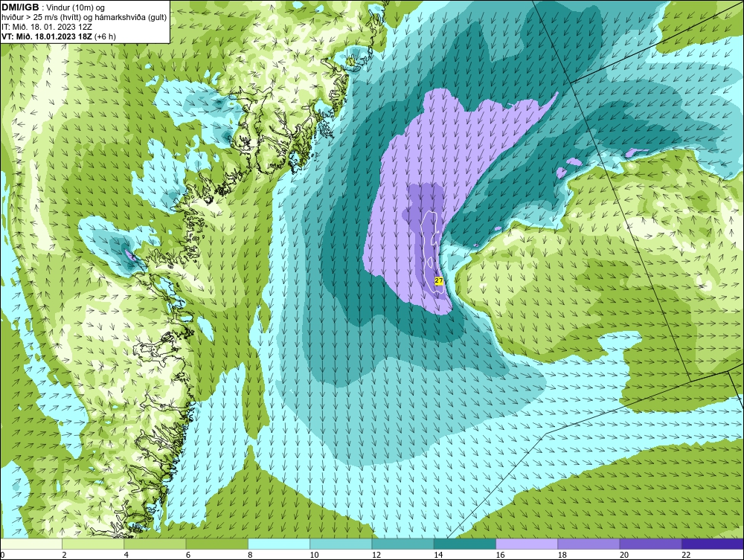744x560 pixels.
Task: Click the VT valid time line 18Z
Action: coord(58,36)
